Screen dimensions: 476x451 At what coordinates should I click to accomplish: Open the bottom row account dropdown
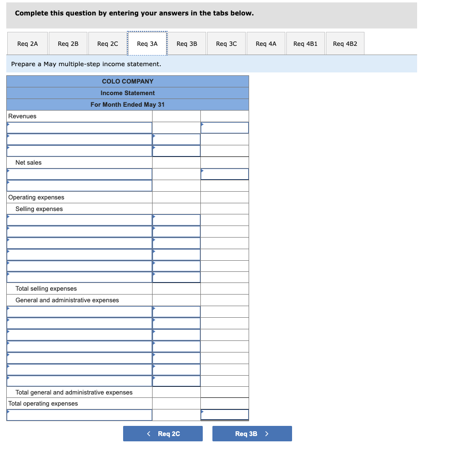(79, 414)
